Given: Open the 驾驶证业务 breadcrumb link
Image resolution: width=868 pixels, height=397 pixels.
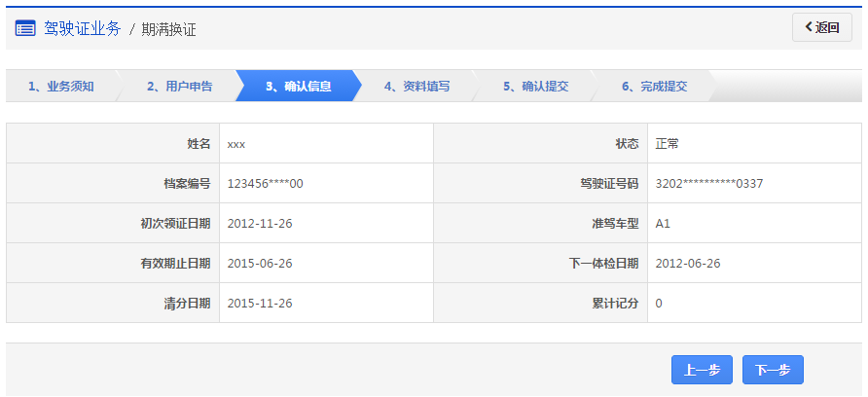Looking at the screenshot, I should pyautogui.click(x=83, y=28).
